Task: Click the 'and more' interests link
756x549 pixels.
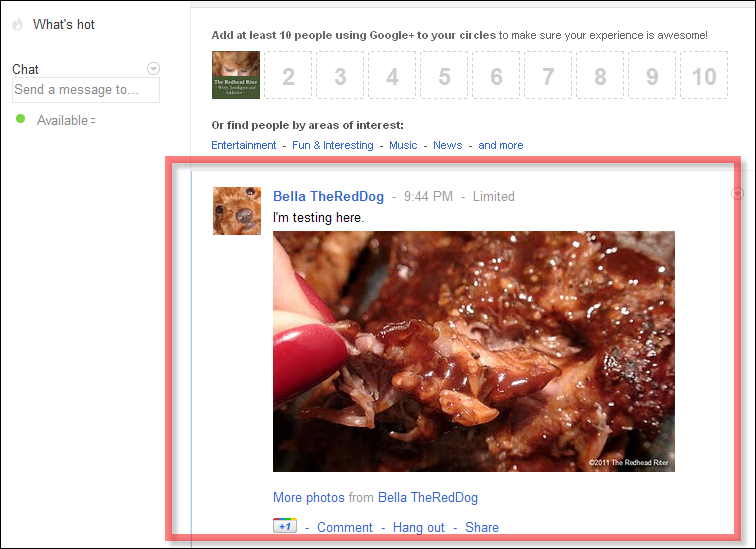Action: coord(500,145)
